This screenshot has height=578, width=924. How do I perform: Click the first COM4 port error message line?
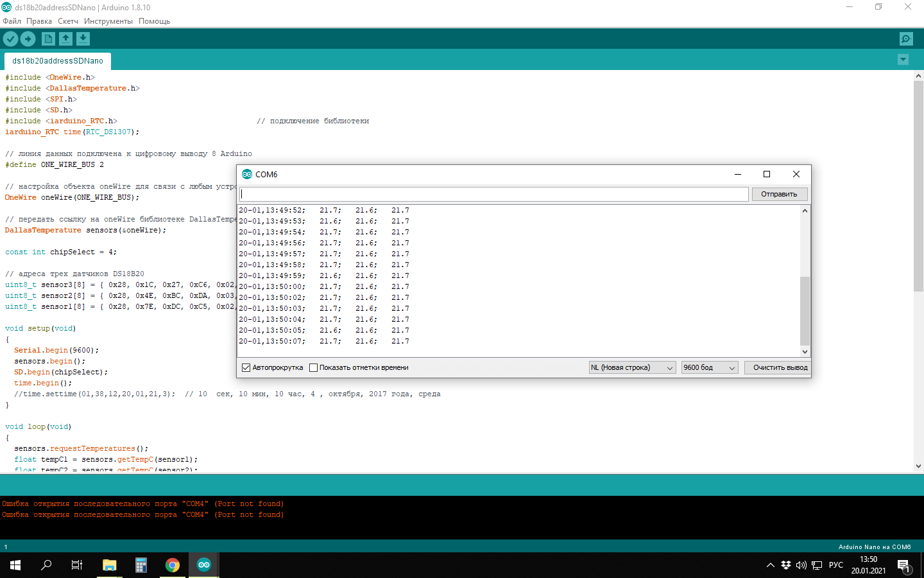pyautogui.click(x=142, y=504)
